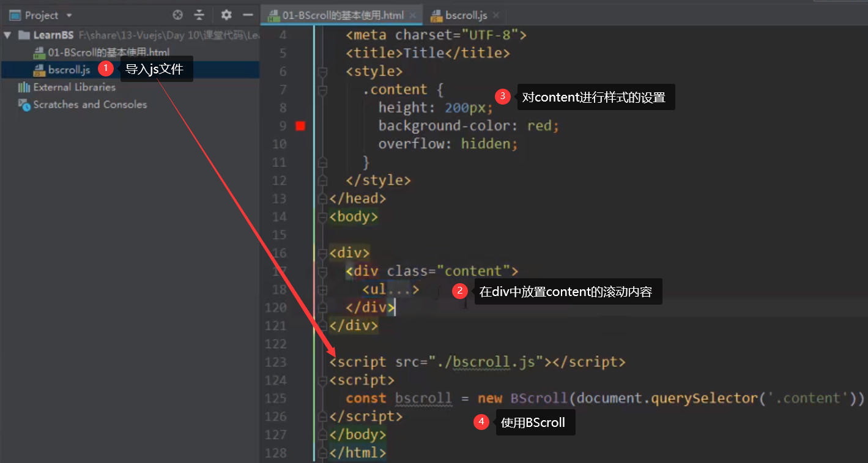Click the red color swatch on line 9
Viewport: 868px width, 463px height.
click(x=300, y=126)
